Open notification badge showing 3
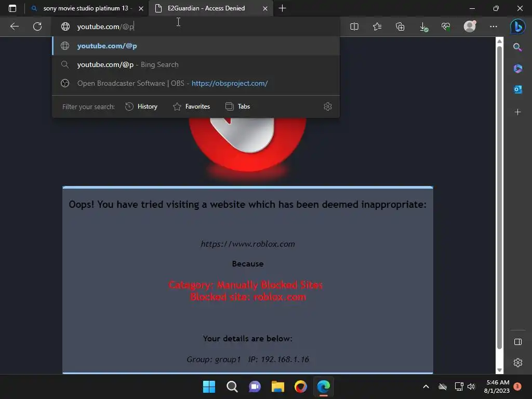 point(517,387)
